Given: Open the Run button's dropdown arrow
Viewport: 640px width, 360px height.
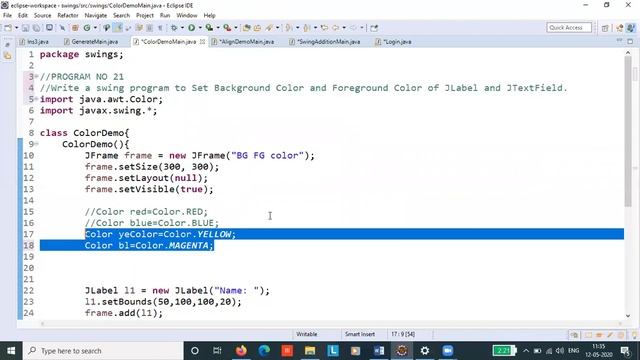Looking at the screenshot, I should pos(200,28).
